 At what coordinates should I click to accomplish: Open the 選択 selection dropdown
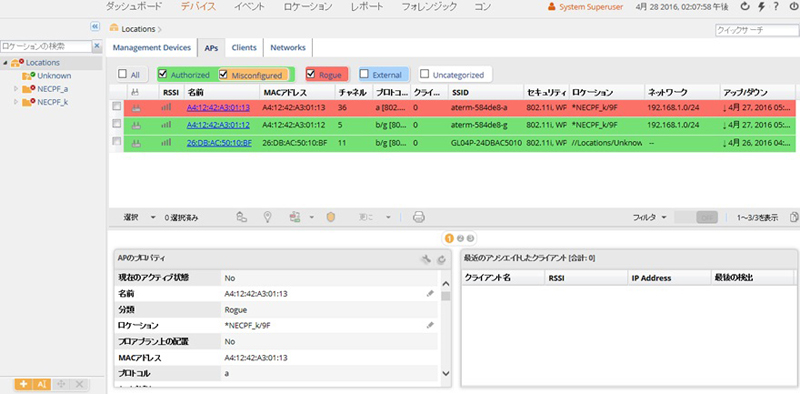(139, 217)
